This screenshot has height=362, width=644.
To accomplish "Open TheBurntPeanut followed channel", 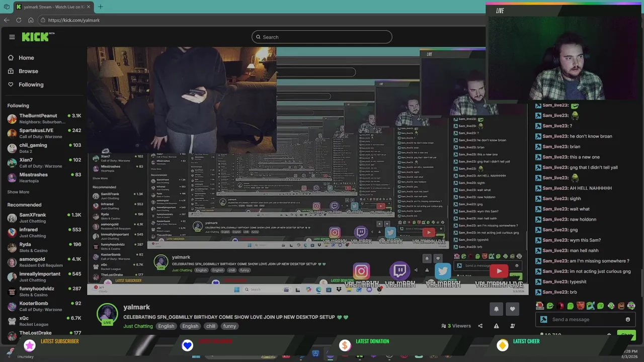I will (x=44, y=119).
